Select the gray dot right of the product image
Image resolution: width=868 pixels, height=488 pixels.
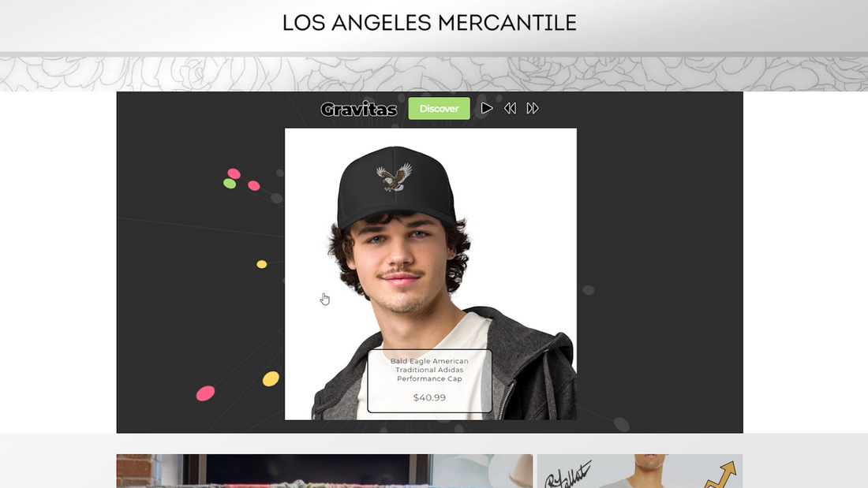click(589, 290)
